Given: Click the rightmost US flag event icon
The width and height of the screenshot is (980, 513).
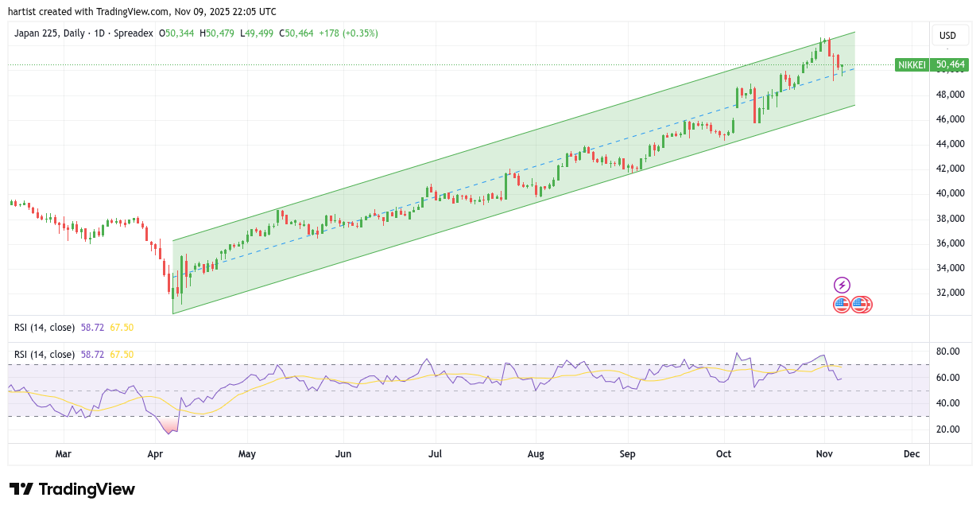Looking at the screenshot, I should coord(865,304).
